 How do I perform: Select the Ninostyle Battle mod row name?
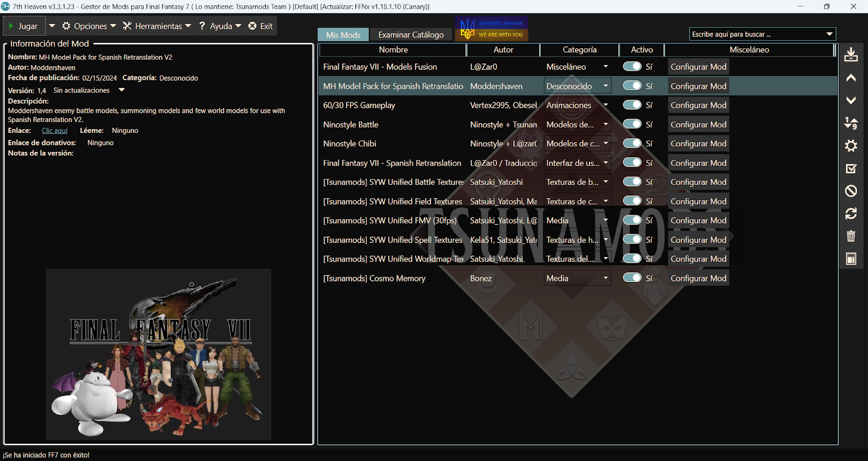[351, 125]
